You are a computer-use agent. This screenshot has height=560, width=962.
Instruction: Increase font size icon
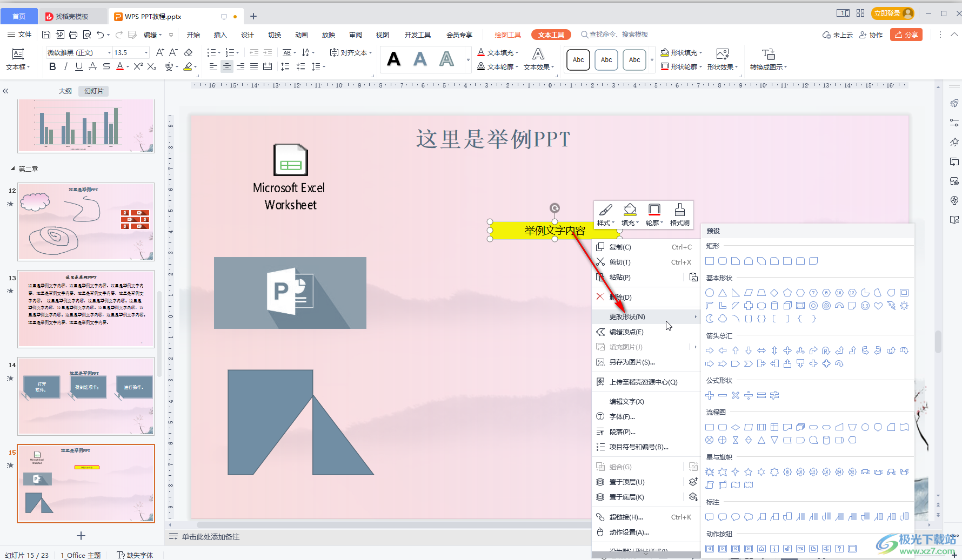tap(160, 52)
